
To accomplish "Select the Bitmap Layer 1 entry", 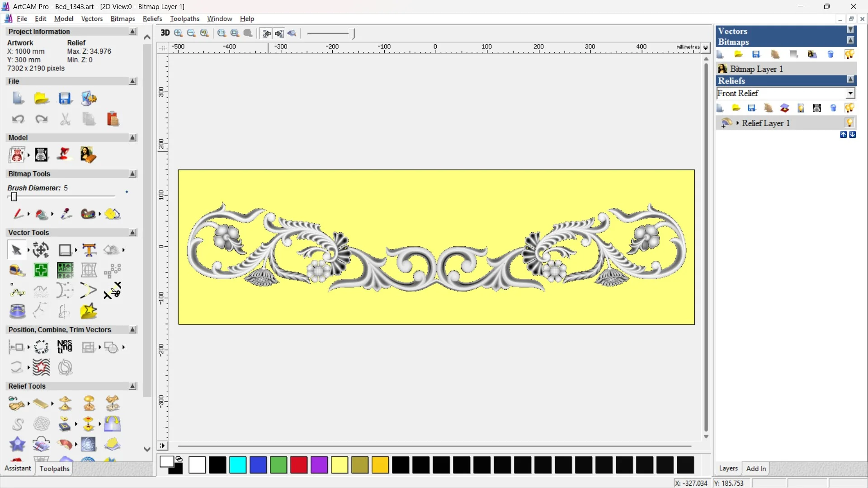I will click(756, 69).
